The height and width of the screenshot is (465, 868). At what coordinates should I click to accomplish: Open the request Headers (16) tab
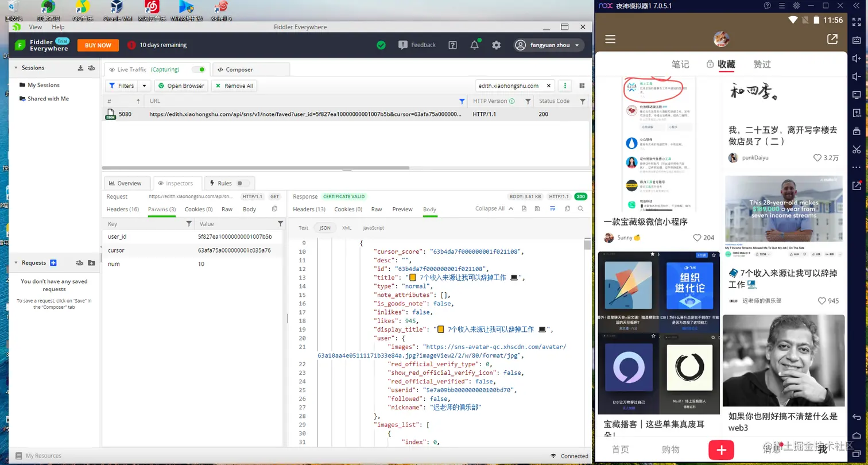(x=122, y=209)
